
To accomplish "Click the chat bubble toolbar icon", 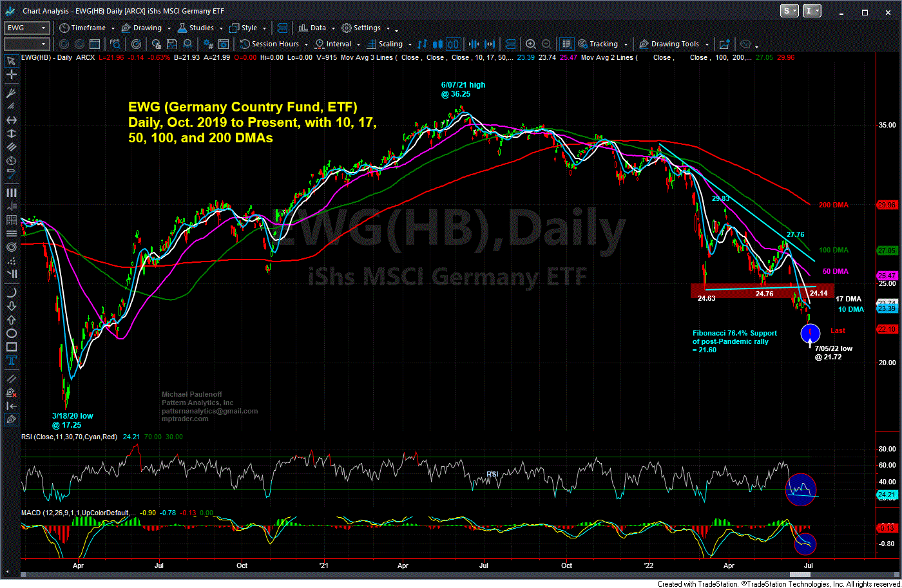I will click(745, 44).
